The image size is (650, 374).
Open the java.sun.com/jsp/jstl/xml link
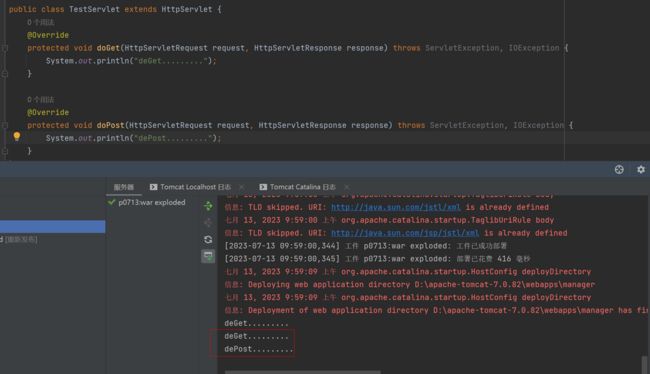(405, 233)
